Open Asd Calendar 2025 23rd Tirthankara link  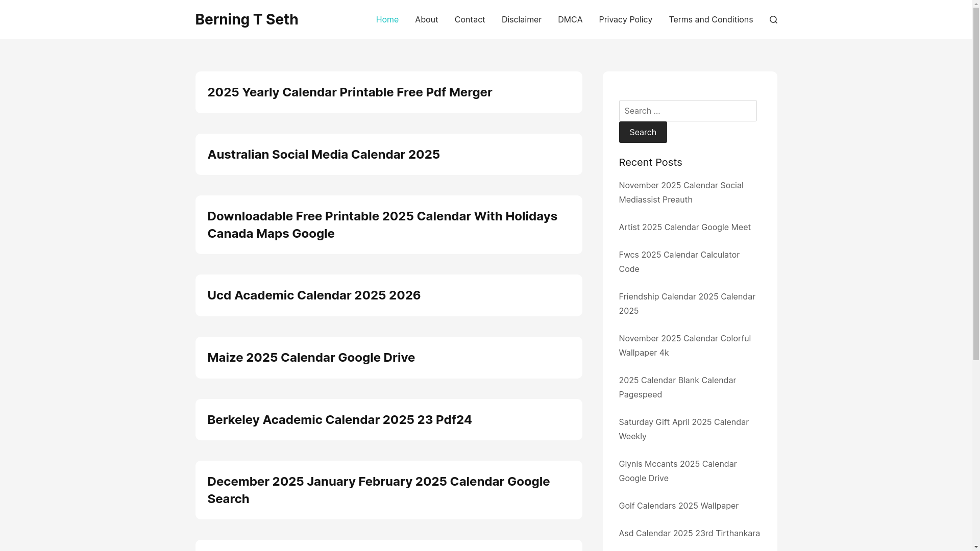coord(689,533)
